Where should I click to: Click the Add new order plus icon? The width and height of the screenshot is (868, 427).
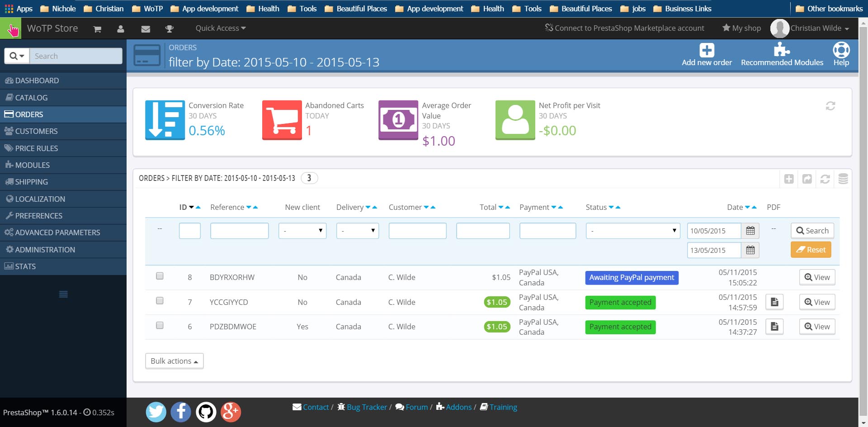click(707, 50)
